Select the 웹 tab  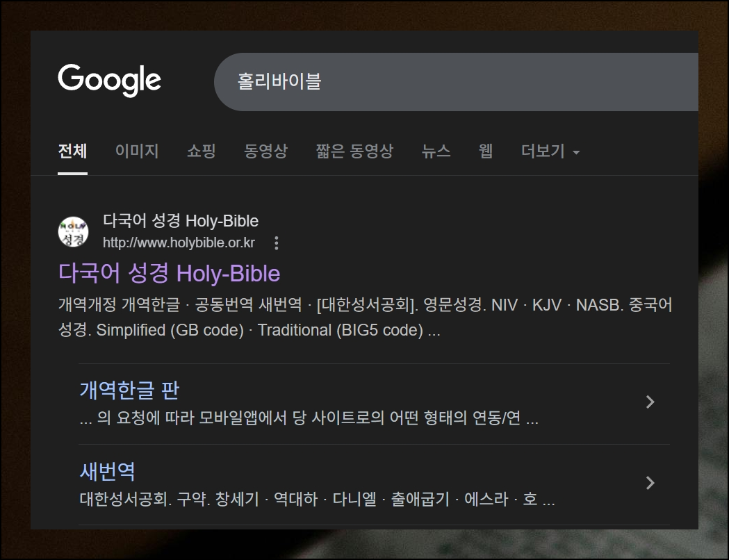pyautogui.click(x=486, y=151)
